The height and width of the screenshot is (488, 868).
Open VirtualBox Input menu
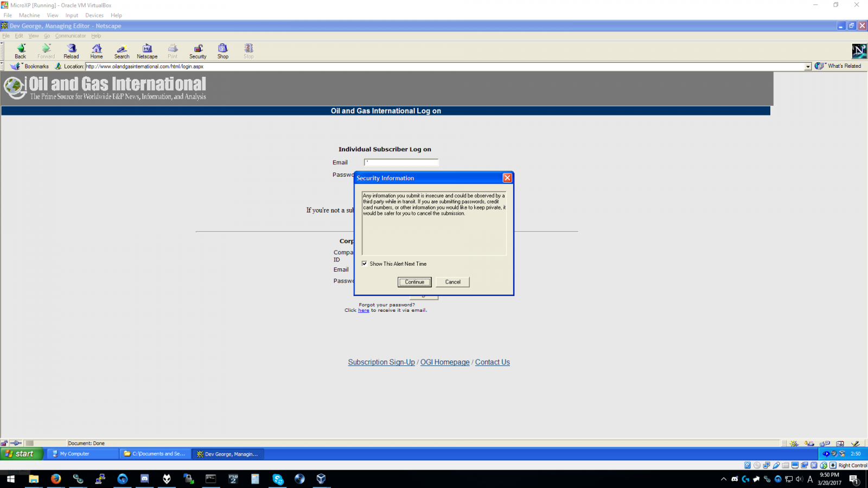72,15
